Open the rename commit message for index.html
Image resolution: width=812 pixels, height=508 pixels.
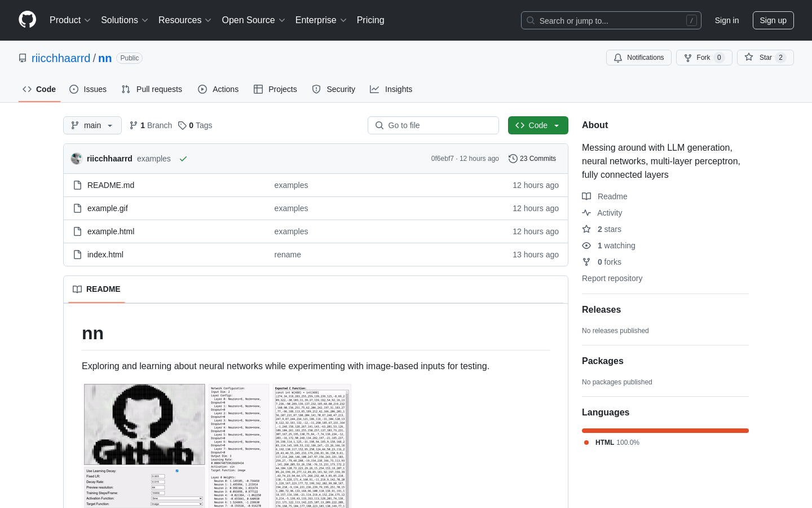[288, 255]
